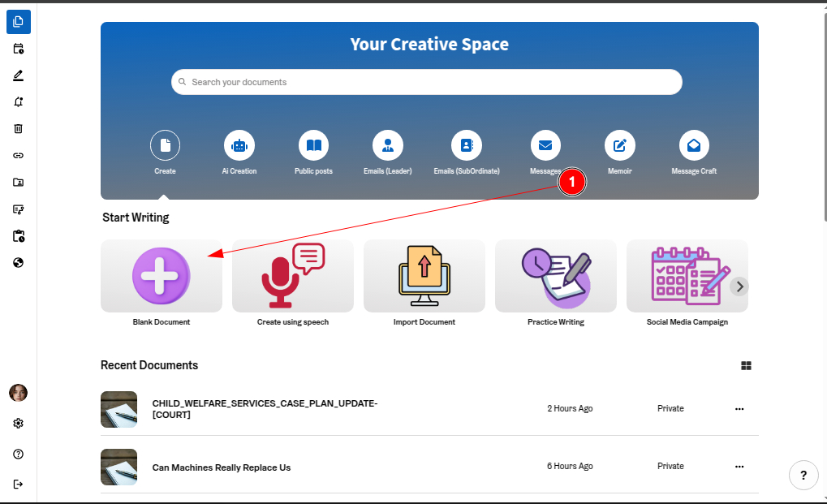Open the Message Craft envelope icon
The image size is (827, 504).
[x=694, y=146]
